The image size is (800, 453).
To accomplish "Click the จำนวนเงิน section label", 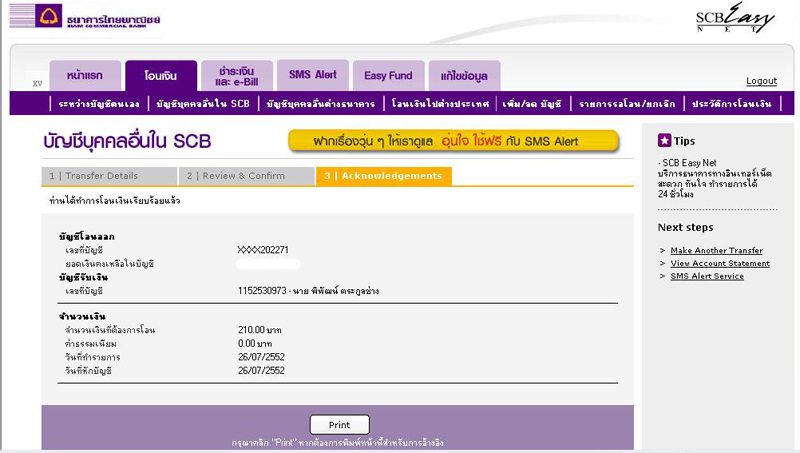I will pyautogui.click(x=82, y=316).
